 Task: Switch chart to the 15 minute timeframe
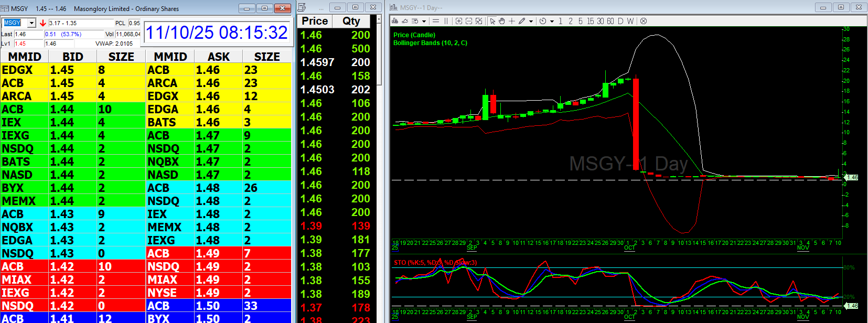591,21
